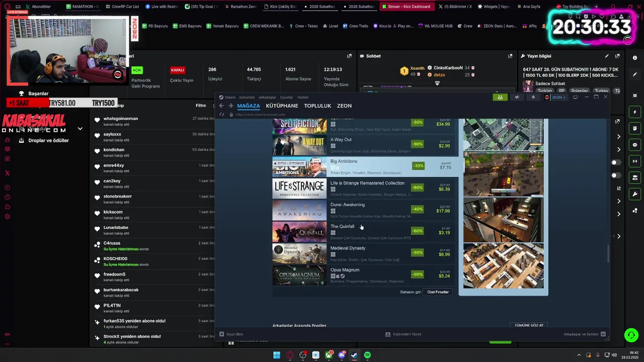
Task: Click Oyun Ekle plus icon in Steam
Action: coord(221,334)
